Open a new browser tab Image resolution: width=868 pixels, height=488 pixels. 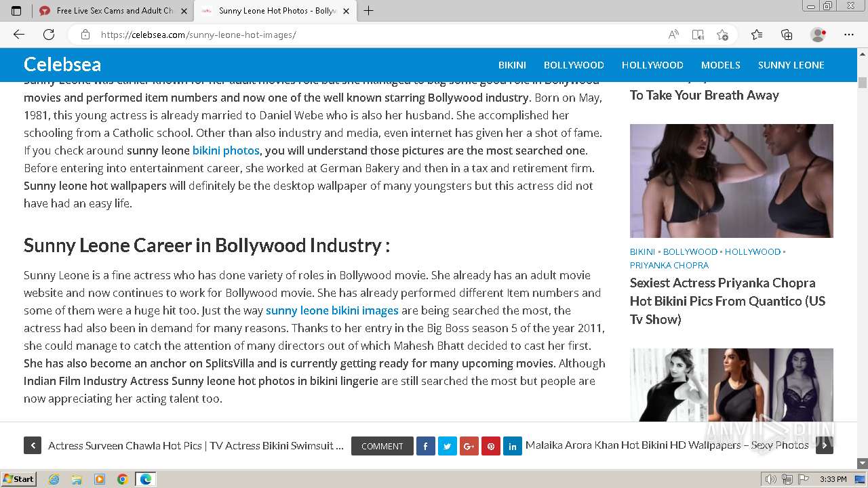point(369,11)
